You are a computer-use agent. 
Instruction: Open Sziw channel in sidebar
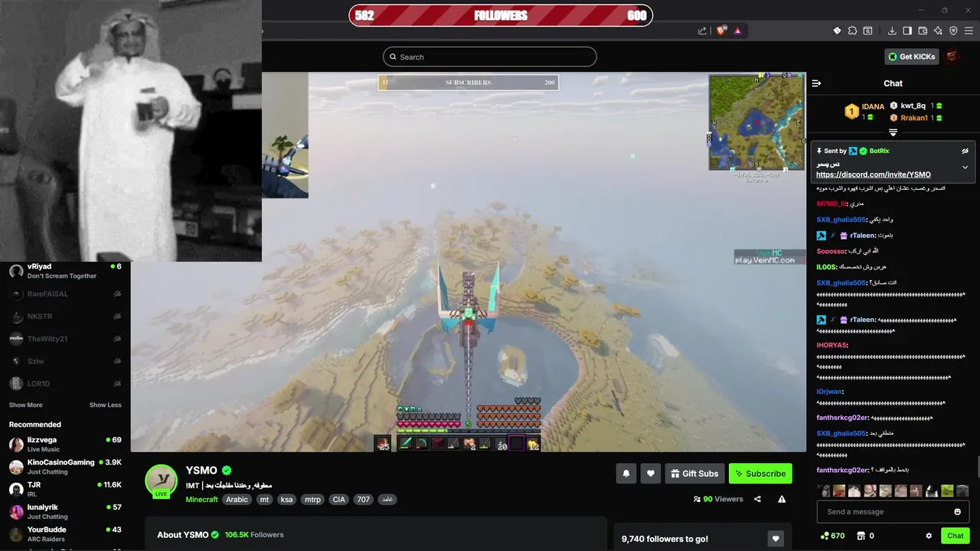coord(65,361)
